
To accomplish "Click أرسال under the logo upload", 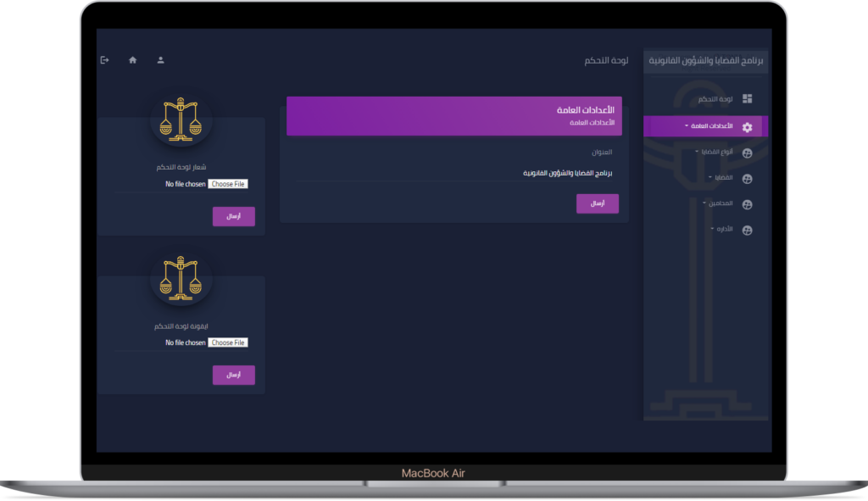I will point(234,216).
